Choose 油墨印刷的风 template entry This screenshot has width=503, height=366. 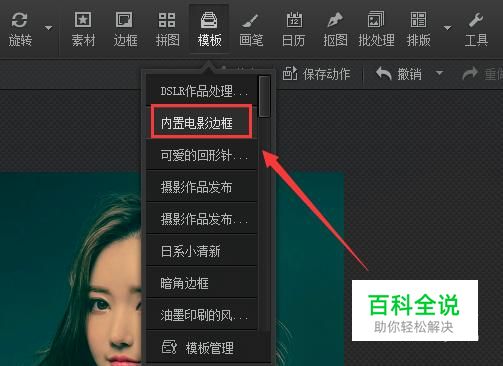pos(201,315)
